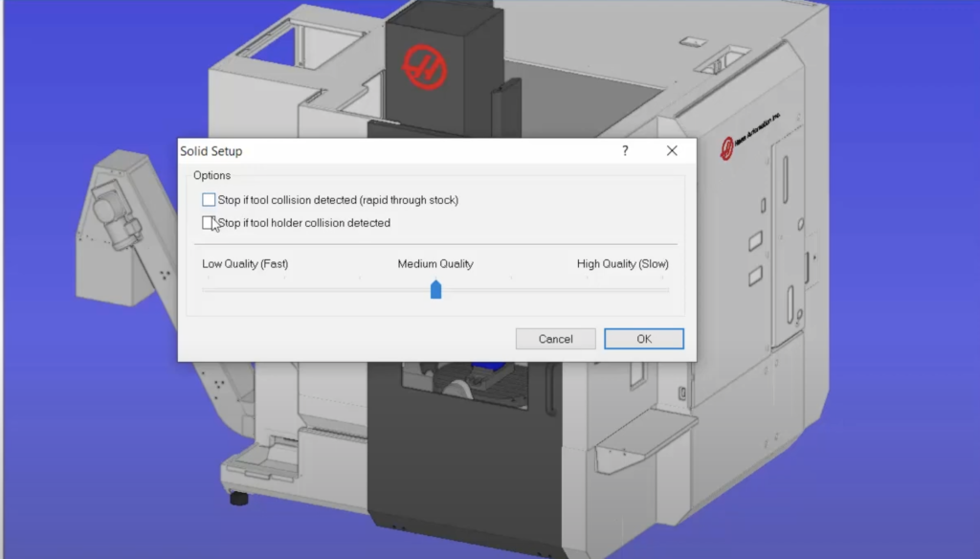This screenshot has height=559, width=980.
Task: Close the Solid Setup dialog
Action: (x=672, y=150)
